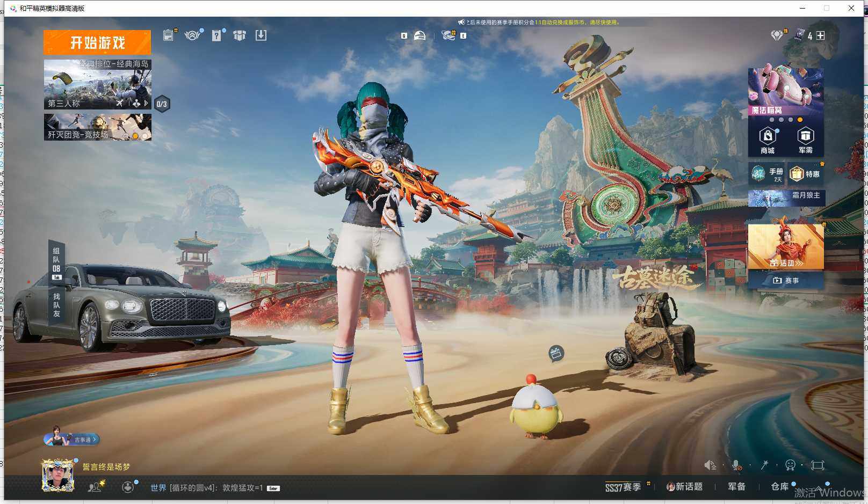Viewport: 868px width, 504px height.
Task: Open the ticket card next to count 4
Action: [800, 35]
